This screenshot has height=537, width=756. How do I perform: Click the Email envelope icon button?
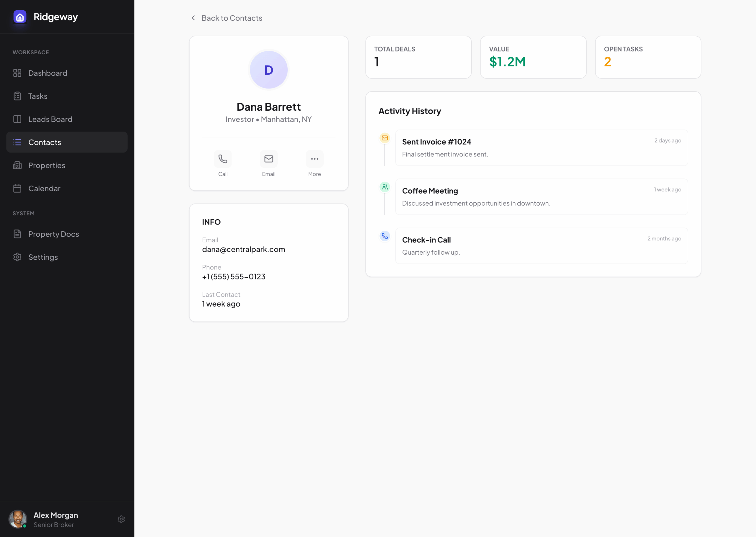pyautogui.click(x=268, y=159)
